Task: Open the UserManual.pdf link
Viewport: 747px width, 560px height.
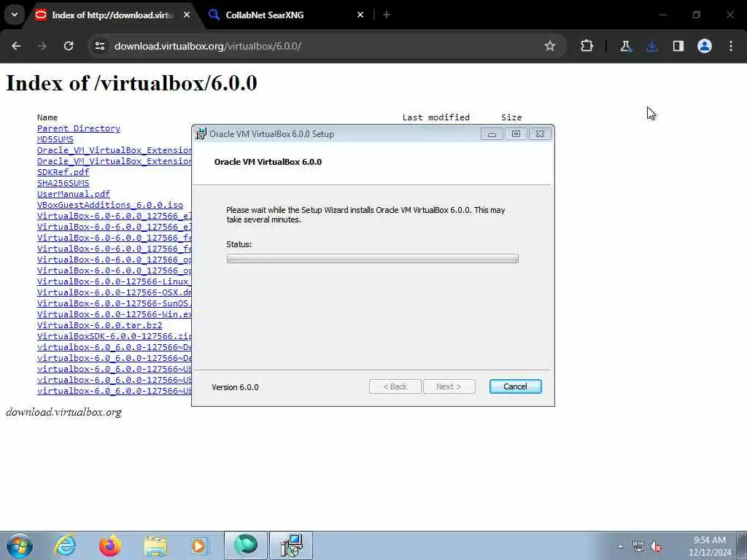Action: (x=74, y=194)
